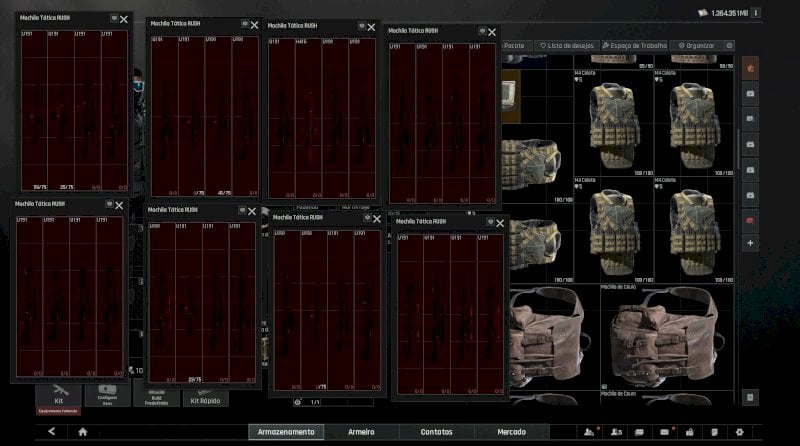Image resolution: width=800 pixels, height=446 pixels.
Task: Open the team icon in bottom bar
Action: (x=589, y=432)
